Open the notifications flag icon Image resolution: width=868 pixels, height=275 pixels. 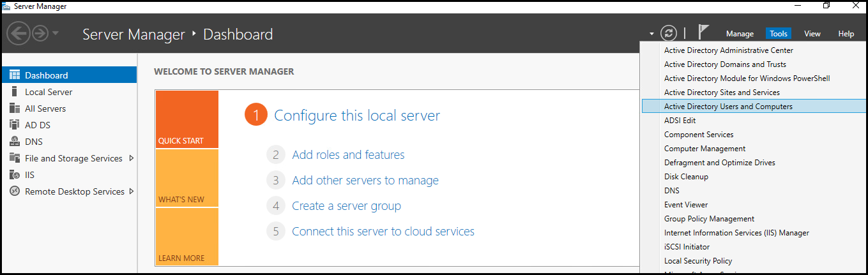pyautogui.click(x=703, y=33)
